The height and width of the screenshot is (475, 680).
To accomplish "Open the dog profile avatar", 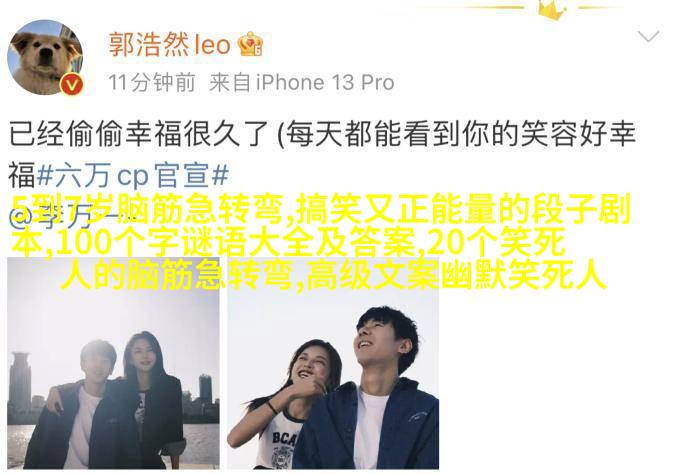I will (45, 57).
